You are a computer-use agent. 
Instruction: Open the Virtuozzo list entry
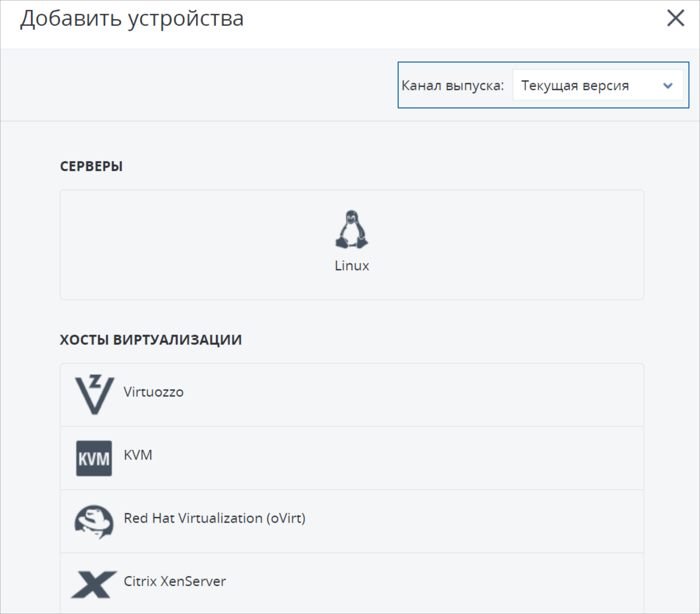tap(352, 395)
